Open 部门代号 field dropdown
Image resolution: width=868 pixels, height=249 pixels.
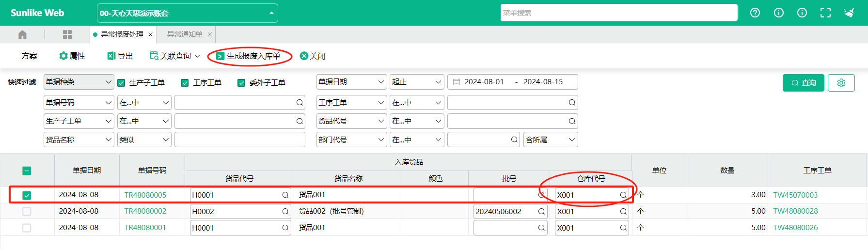click(351, 140)
